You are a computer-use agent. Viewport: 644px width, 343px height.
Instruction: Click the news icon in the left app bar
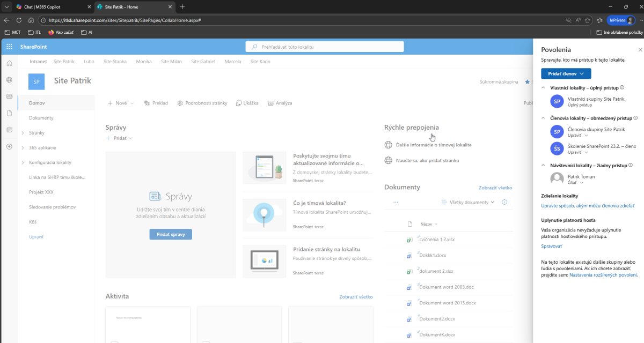click(9, 96)
